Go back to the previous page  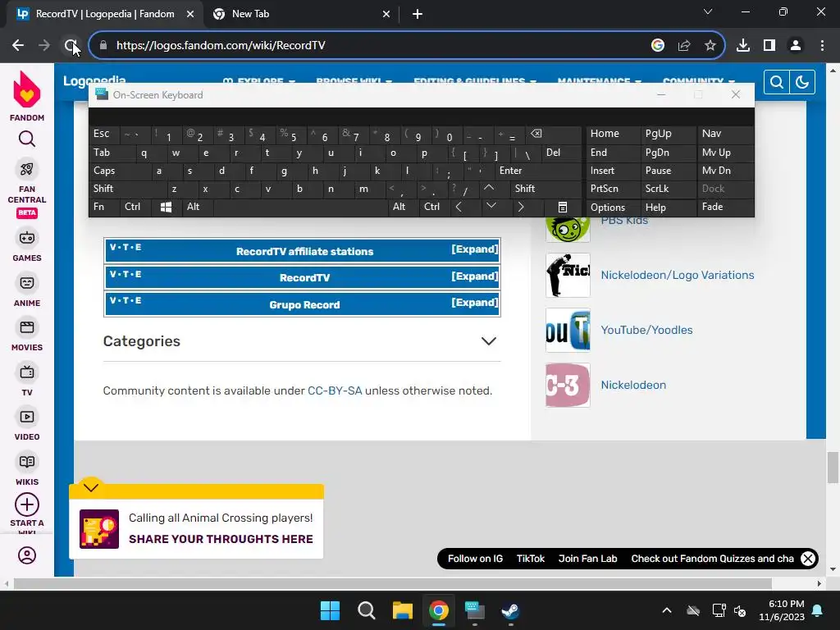(18, 46)
